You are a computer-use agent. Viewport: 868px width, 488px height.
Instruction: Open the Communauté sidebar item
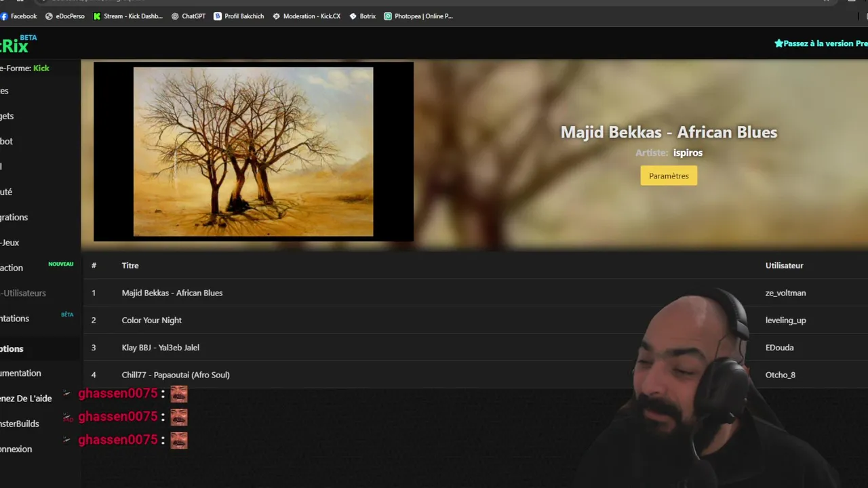pos(6,192)
